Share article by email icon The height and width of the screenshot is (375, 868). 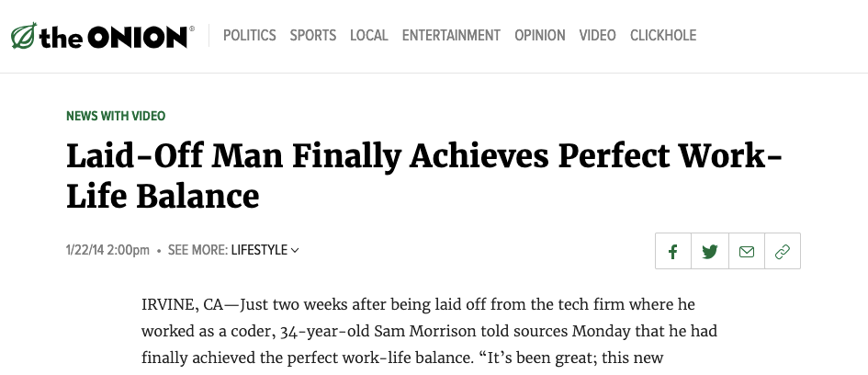(747, 251)
